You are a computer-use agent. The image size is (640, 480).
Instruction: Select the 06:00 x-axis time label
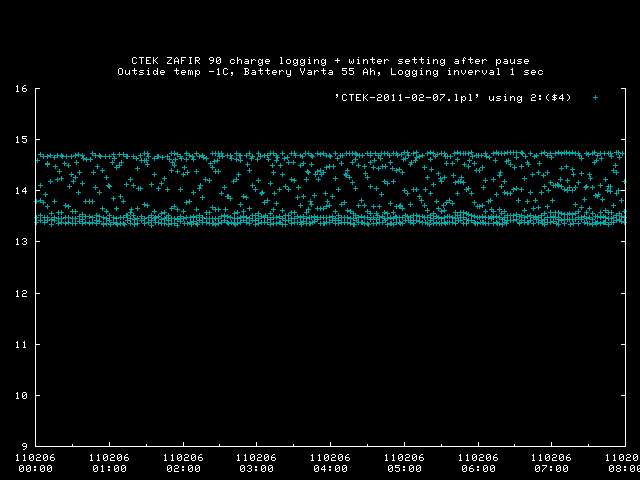tap(477, 468)
